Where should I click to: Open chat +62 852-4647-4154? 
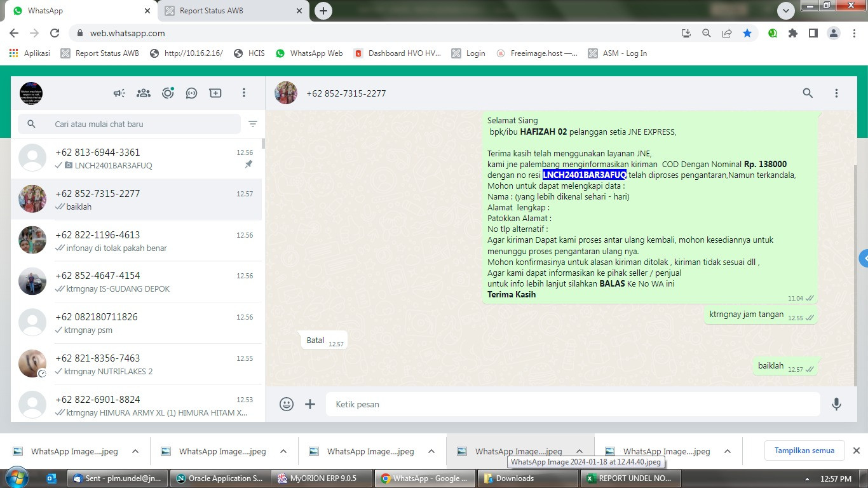pos(136,281)
